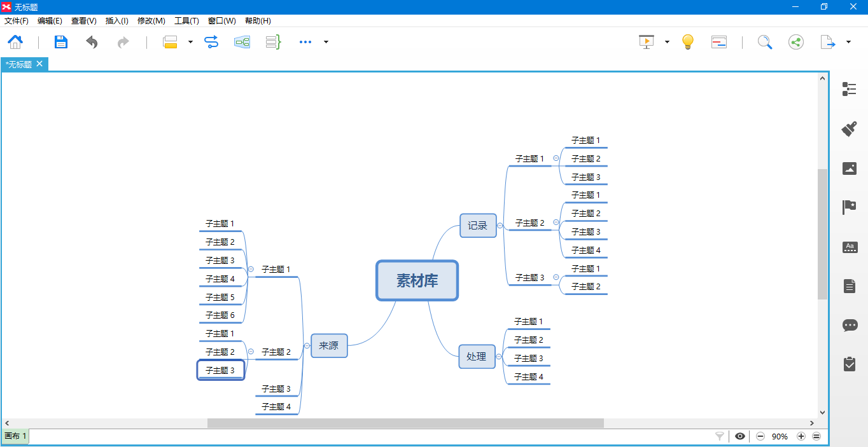Select the 处理 topic node
Image resolution: width=868 pixels, height=447 pixels.
477,357
